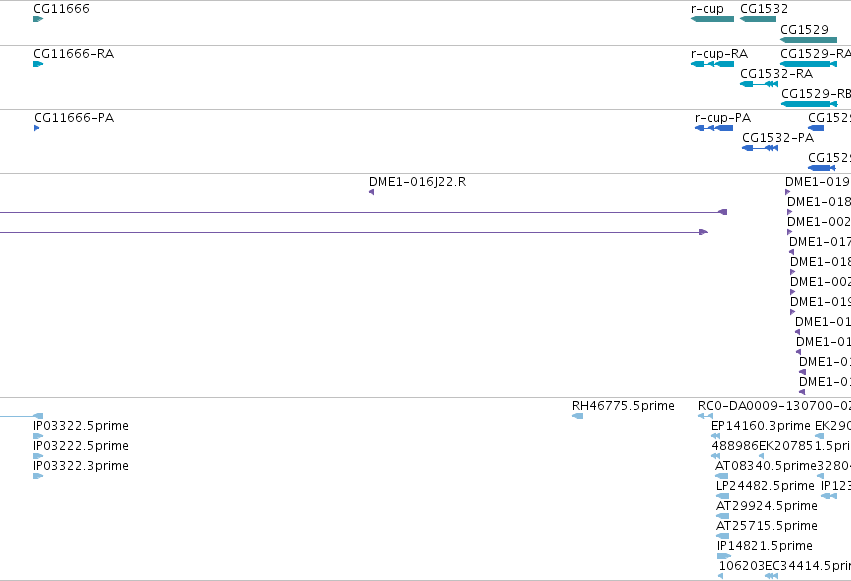Select the CG1532-RA transcript glyph

click(x=759, y=84)
